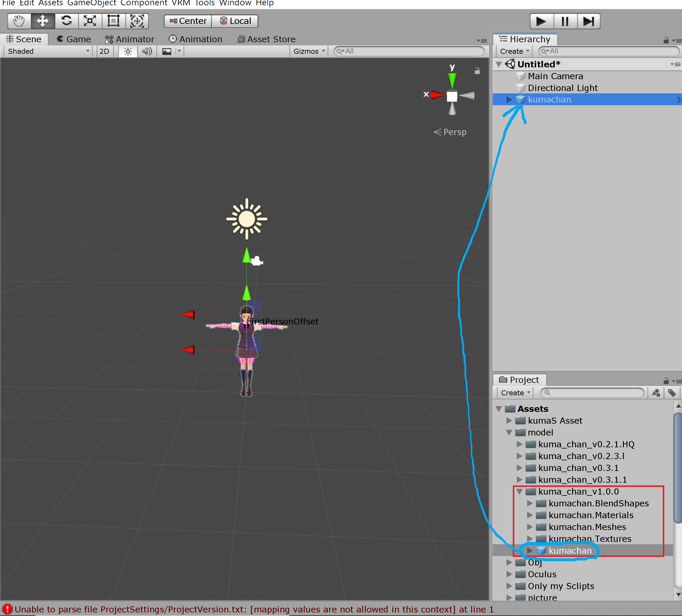Click the scene gizmo red X axis cone
The image size is (682, 616).
click(438, 95)
